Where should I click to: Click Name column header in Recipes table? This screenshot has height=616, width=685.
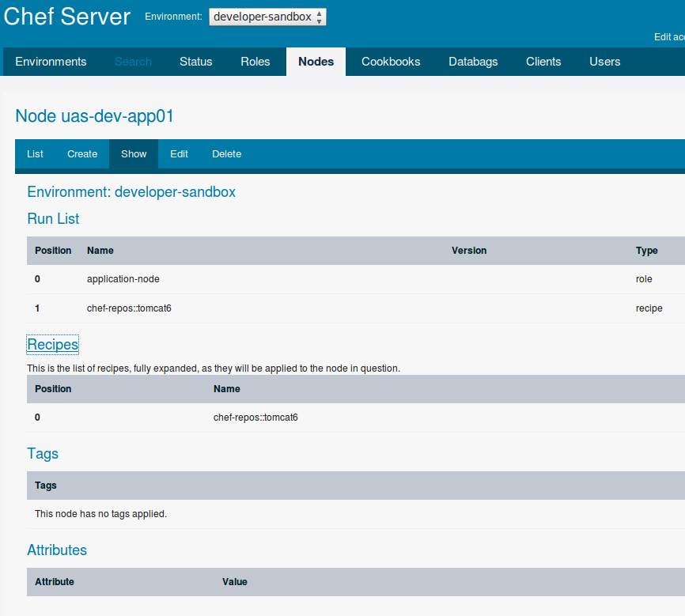[x=227, y=389]
